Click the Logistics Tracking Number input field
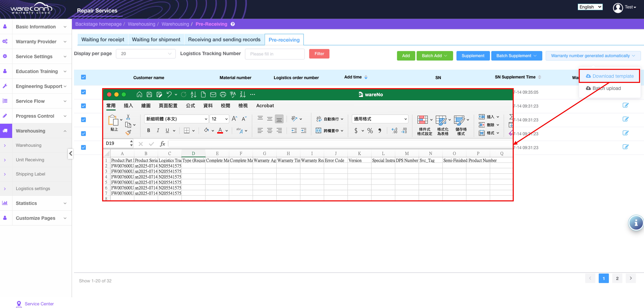The width and height of the screenshot is (644, 308). (274, 54)
